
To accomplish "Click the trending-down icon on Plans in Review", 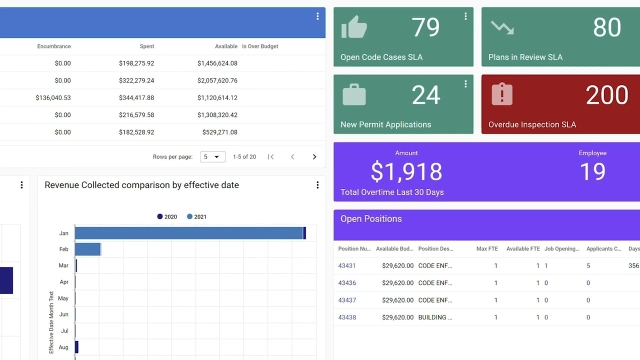I will tap(502, 28).
